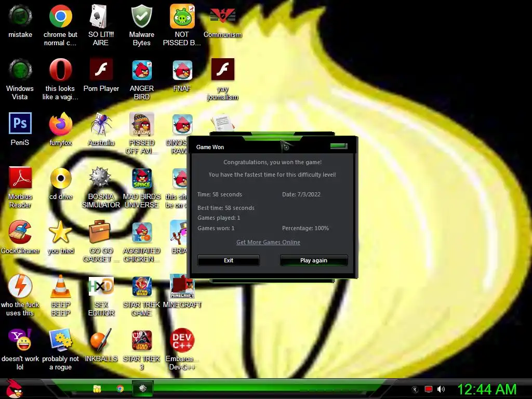Open the Angry Bird start button
Screen dimensions: 532x399
[x=14, y=389]
